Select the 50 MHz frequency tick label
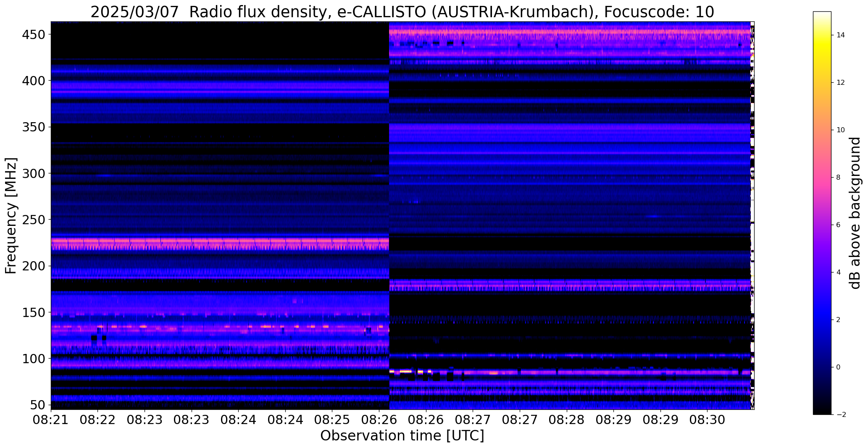This screenshot has width=868, height=448. pyautogui.click(x=38, y=405)
